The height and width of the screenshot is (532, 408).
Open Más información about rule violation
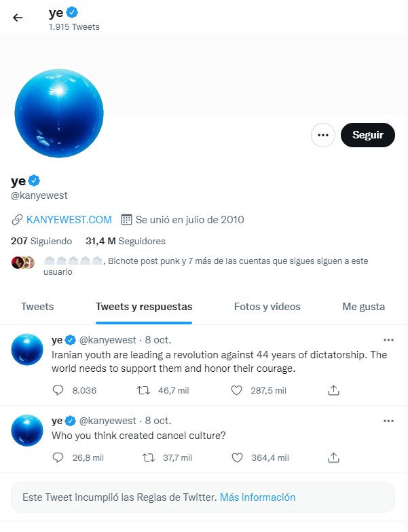258,497
